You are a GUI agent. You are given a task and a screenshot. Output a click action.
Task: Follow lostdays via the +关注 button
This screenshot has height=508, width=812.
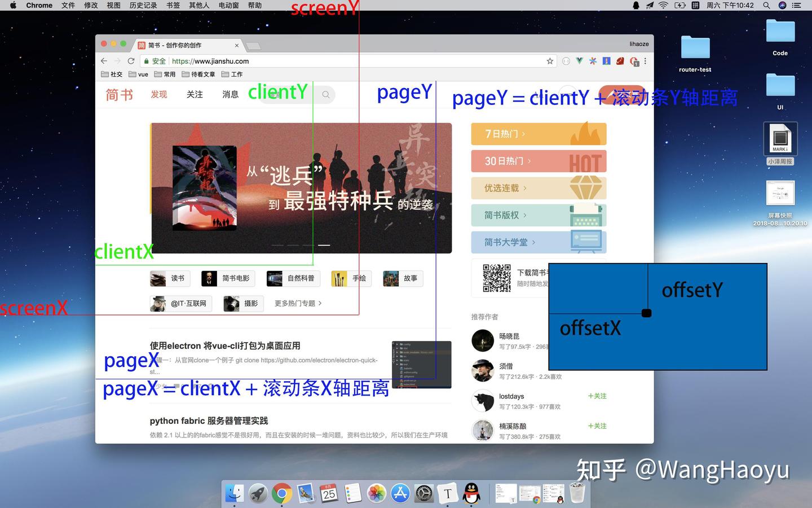pyautogui.click(x=597, y=396)
